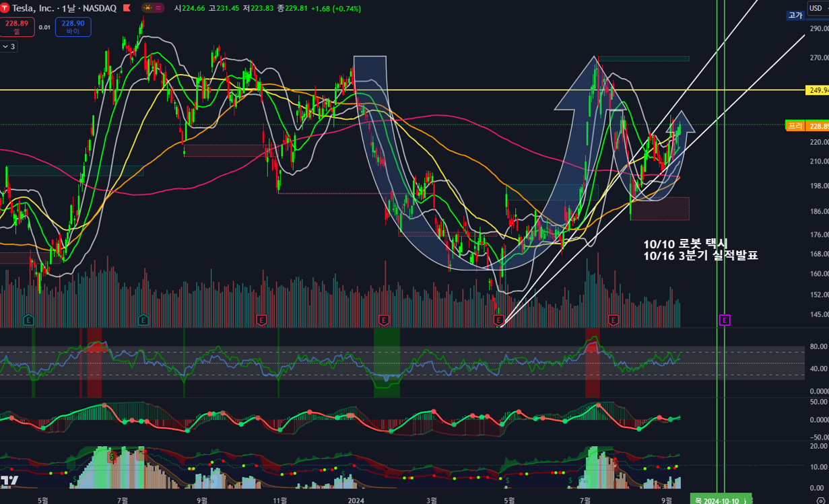Open the USD currency dropdown
This screenshot has width=829, height=504.
tap(817, 8)
